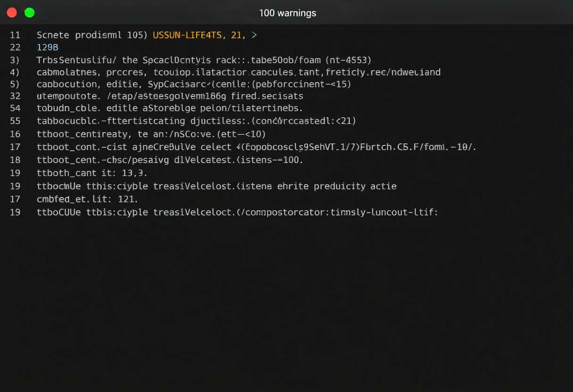Click the line starting with cabmolatnes
The height and width of the screenshot is (392, 573).
tap(238, 73)
